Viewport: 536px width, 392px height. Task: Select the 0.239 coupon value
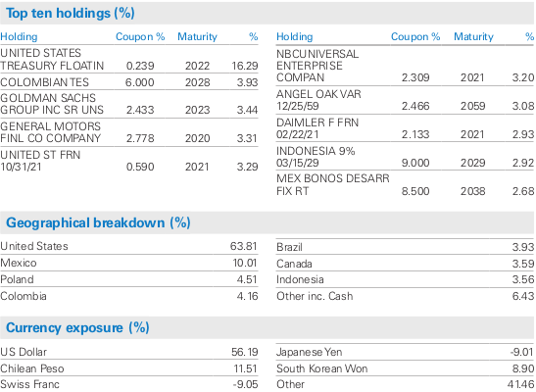[x=140, y=66]
